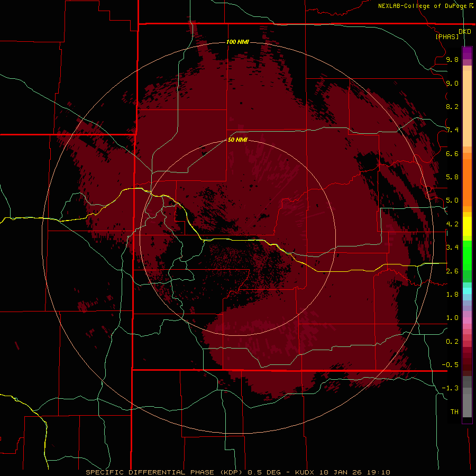Viewport: 476px width, 476px height.
Task: Click the 1.0 legend value
Action: coord(452,318)
